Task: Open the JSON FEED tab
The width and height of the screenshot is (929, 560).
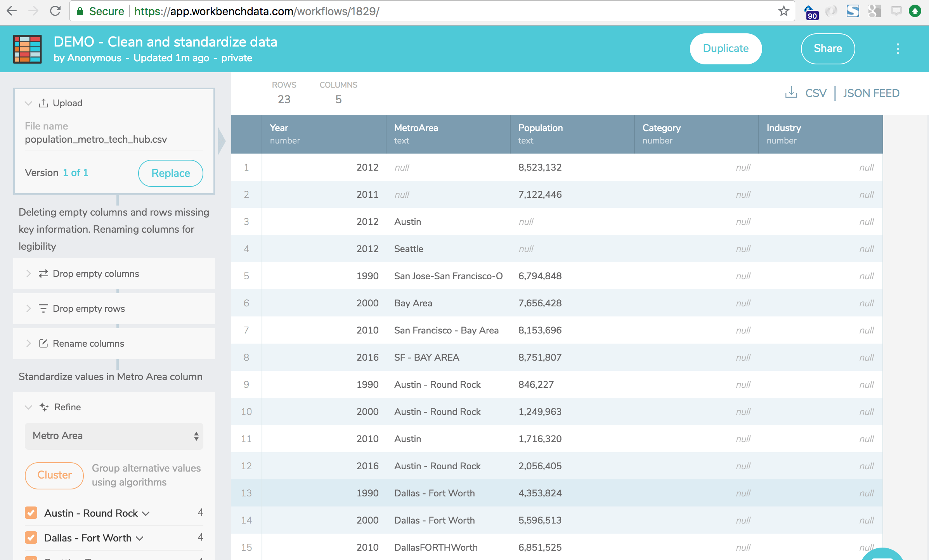Action: coord(871,93)
